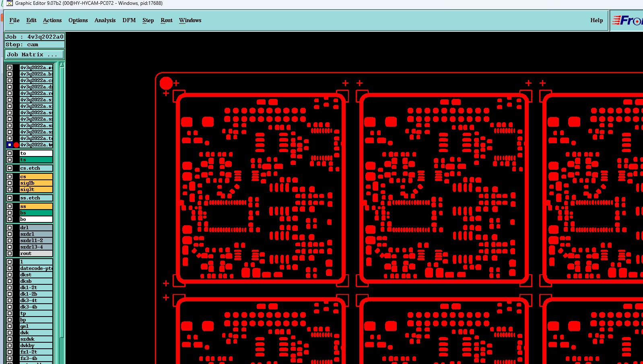Open the Options menu
The height and width of the screenshot is (364, 643).
[x=78, y=21]
